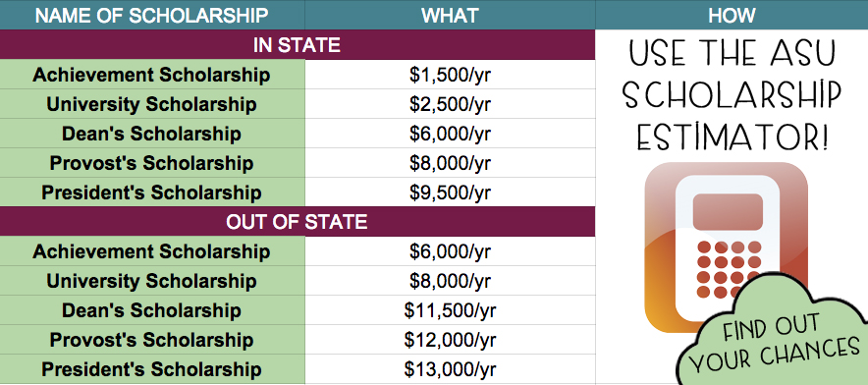Select in-state Dean's Scholarship cell
Image resolution: width=868 pixels, height=385 pixels.
pos(152,133)
